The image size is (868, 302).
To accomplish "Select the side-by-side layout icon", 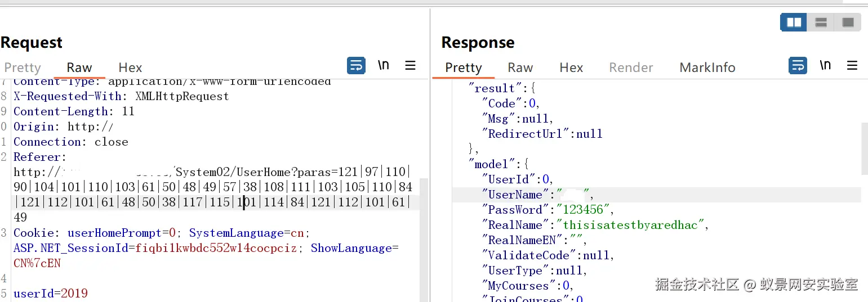I will coord(794,22).
